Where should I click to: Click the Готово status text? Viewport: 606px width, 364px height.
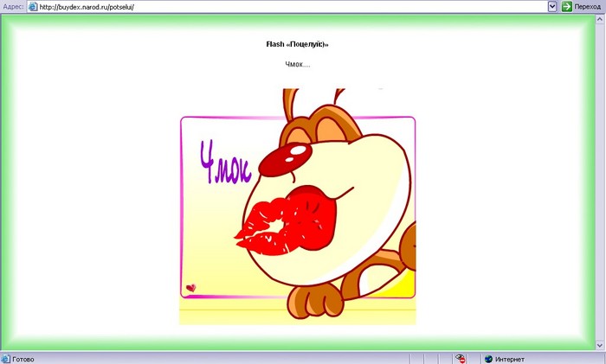(23, 360)
